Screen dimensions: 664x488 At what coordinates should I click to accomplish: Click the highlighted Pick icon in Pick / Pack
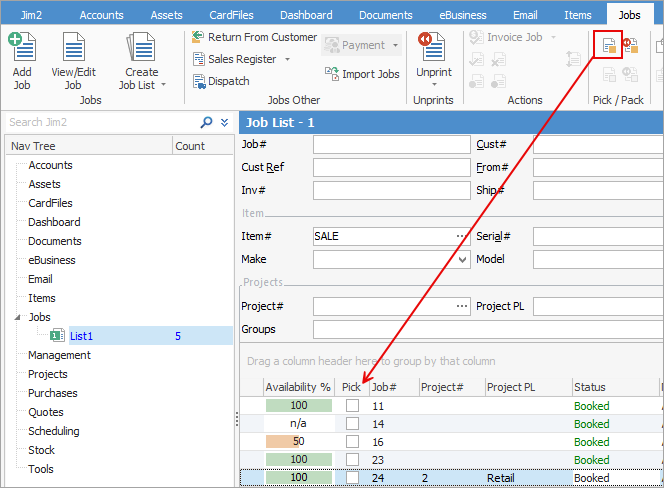(x=609, y=44)
